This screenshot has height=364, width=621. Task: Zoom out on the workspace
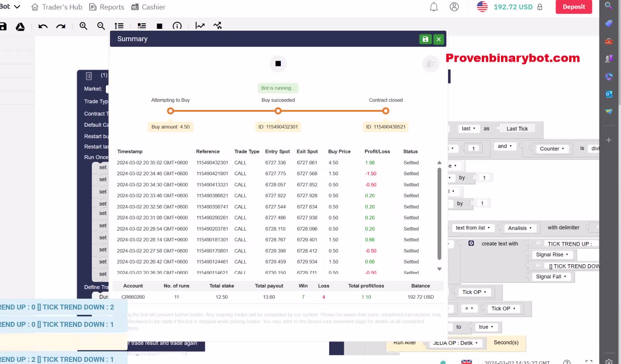pos(101,26)
